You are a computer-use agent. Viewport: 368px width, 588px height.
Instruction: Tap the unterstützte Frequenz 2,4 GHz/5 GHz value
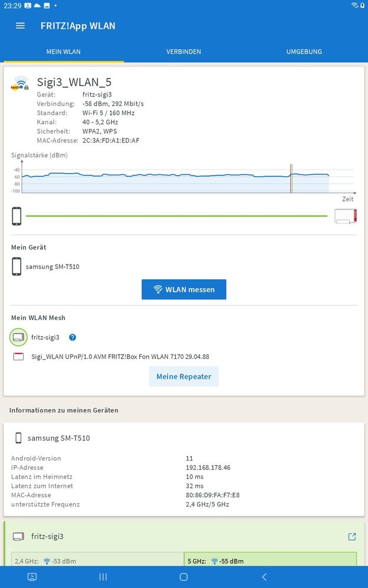(207, 504)
